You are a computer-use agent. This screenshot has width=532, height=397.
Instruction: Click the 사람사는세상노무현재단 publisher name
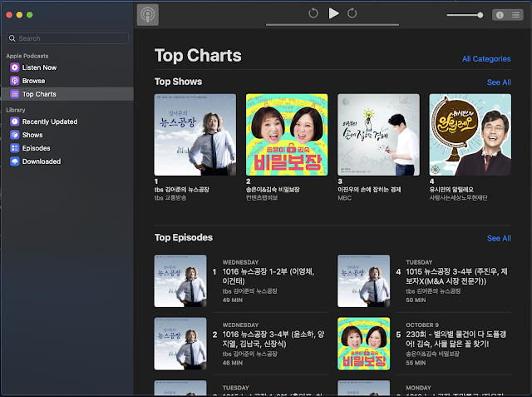pyautogui.click(x=458, y=197)
